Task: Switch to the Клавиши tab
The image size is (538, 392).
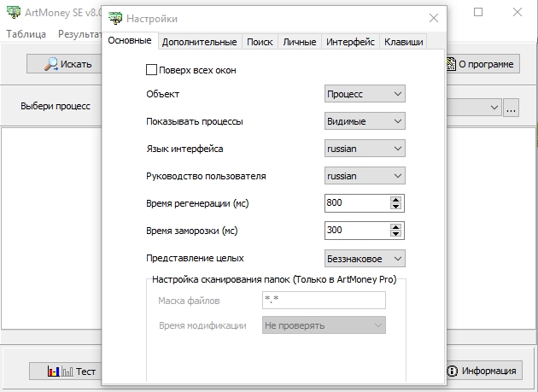Action: (x=403, y=42)
